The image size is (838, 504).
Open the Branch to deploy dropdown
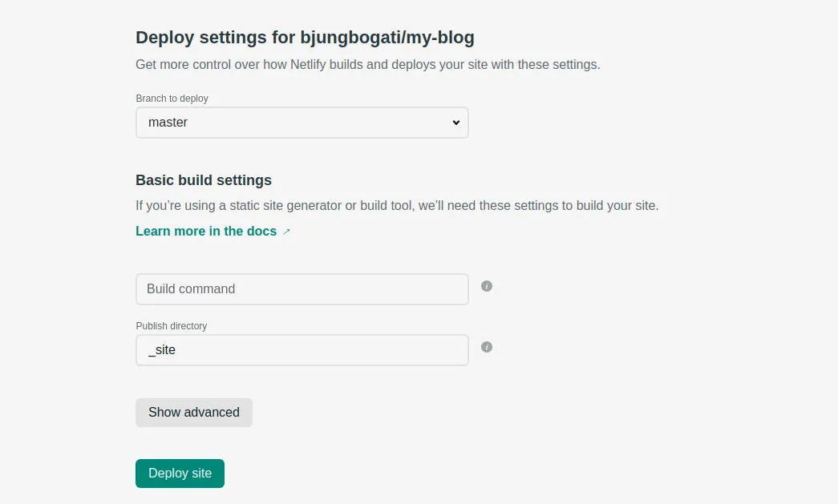(302, 123)
